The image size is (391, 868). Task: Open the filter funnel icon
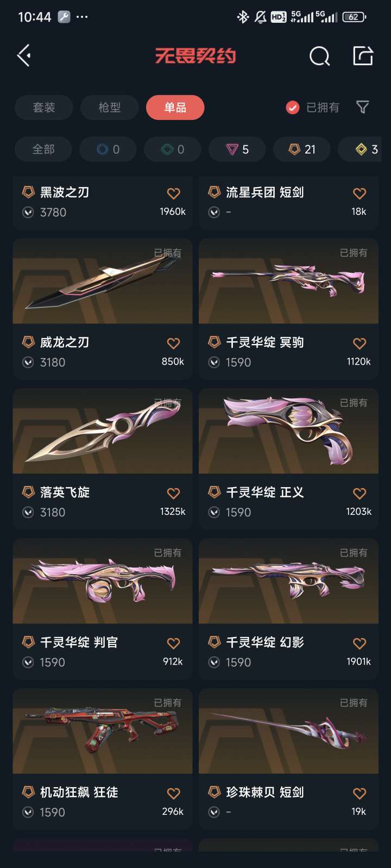tap(362, 107)
